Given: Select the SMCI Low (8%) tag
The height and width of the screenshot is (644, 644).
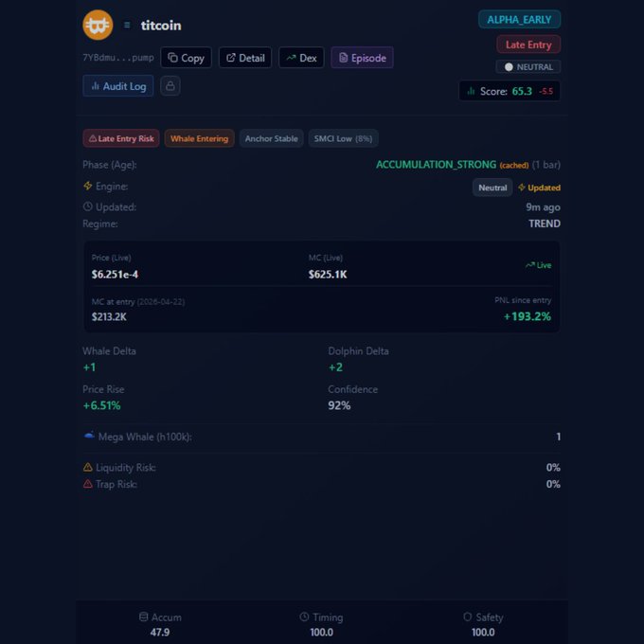Looking at the screenshot, I should pyautogui.click(x=344, y=138).
